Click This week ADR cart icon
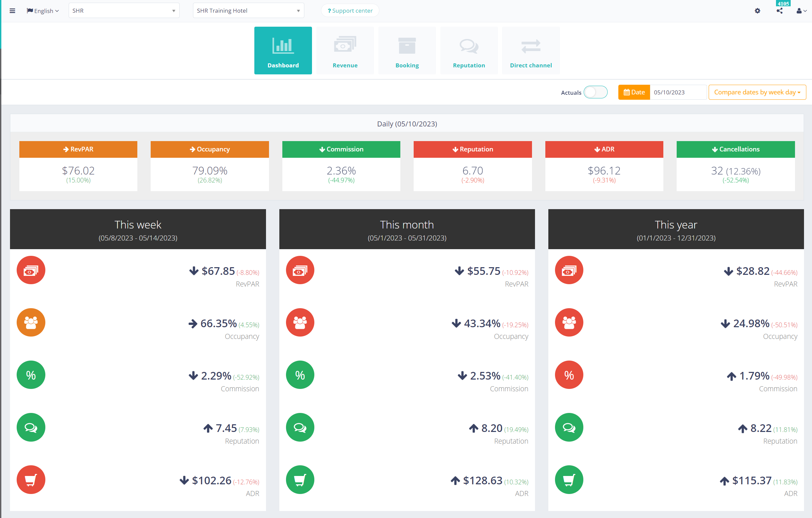 click(x=31, y=480)
